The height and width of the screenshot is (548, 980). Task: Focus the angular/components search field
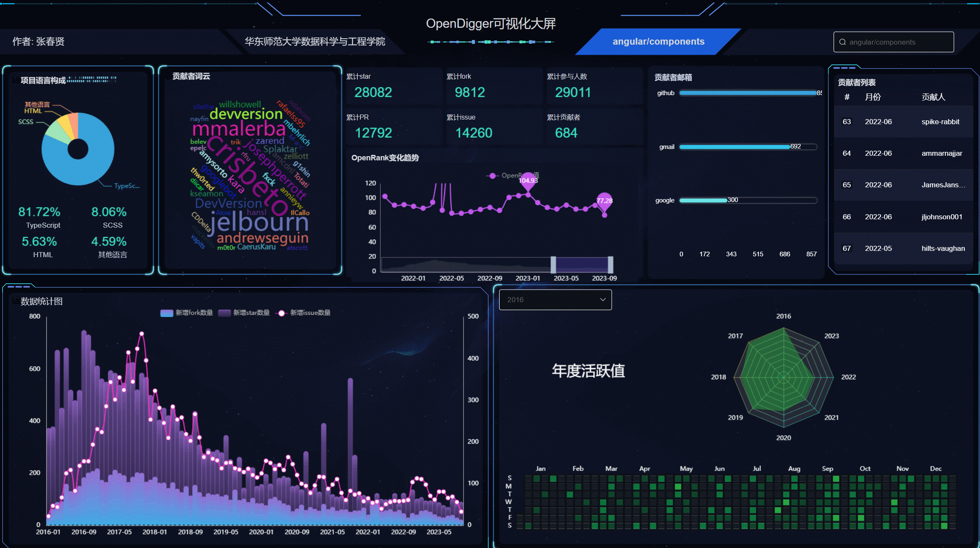[893, 42]
